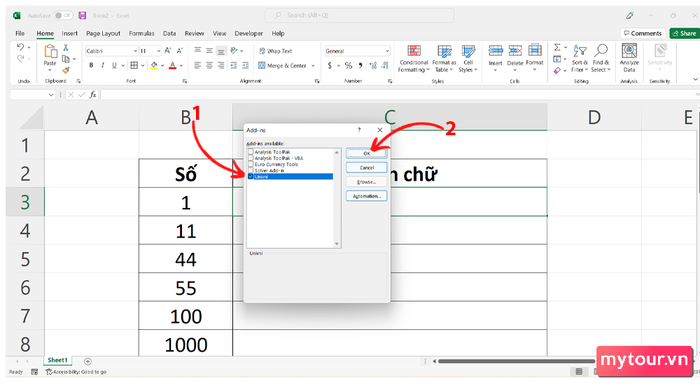Click the red Font Color swatch

pyautogui.click(x=173, y=66)
